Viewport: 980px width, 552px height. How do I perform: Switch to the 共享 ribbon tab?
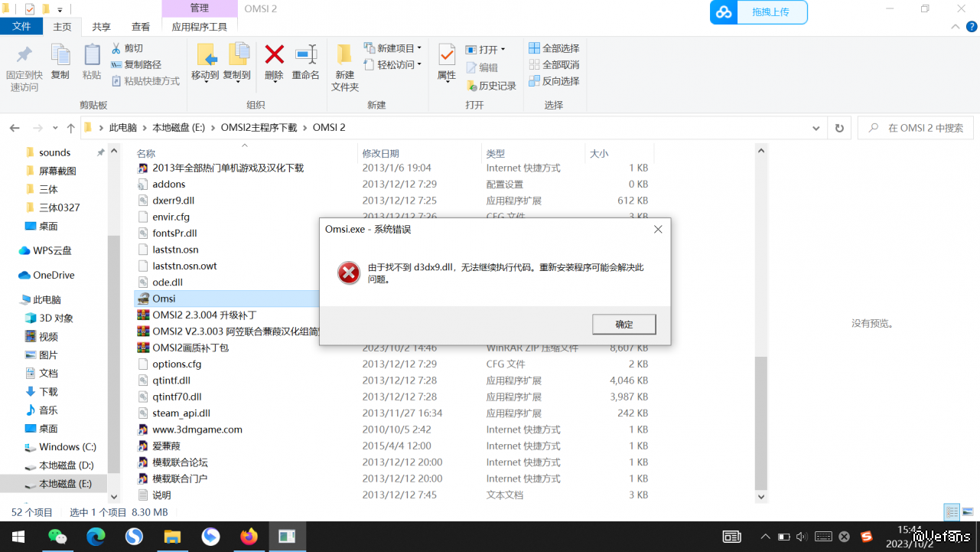[102, 27]
